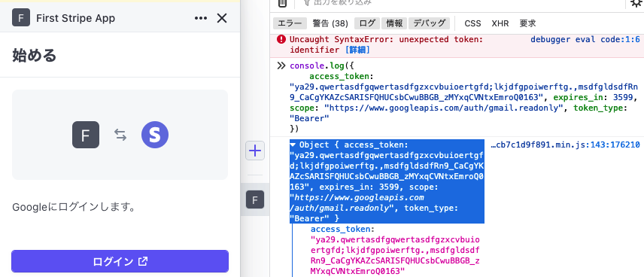
Task: Close the First Stripe App panel
Action: coord(222,18)
